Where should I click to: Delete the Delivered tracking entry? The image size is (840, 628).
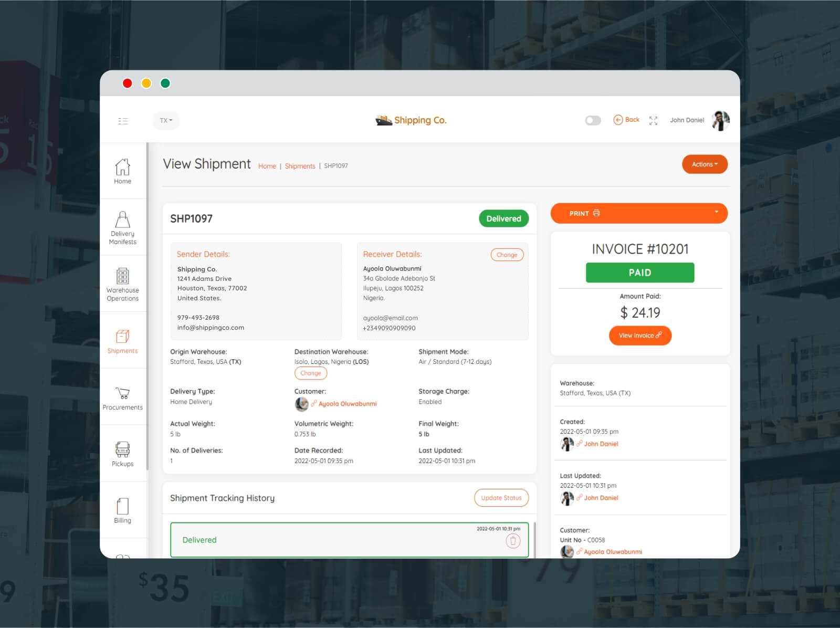pos(513,541)
